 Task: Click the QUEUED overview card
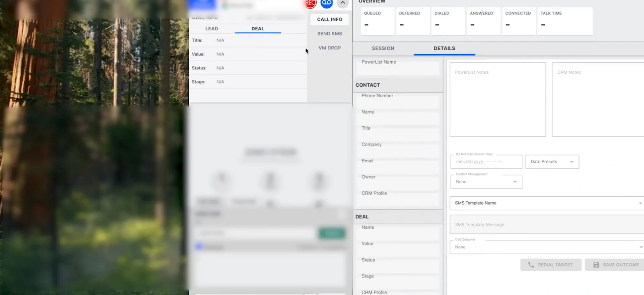pyautogui.click(x=378, y=21)
